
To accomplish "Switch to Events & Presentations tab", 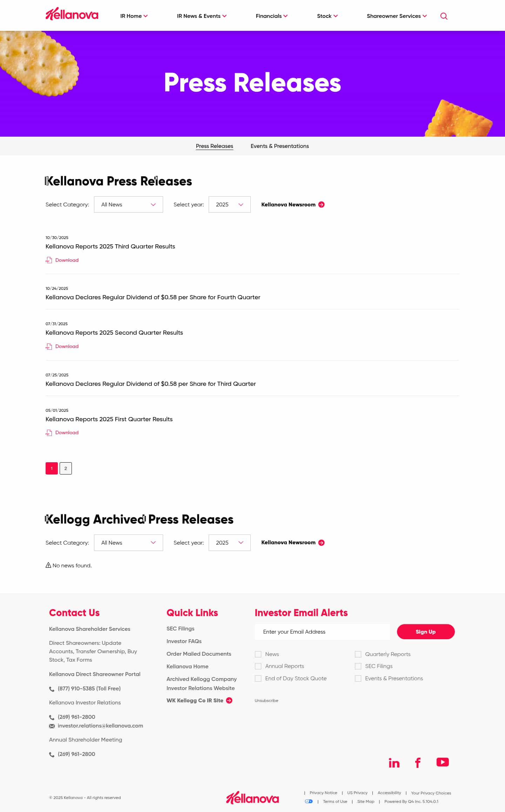I will (280, 146).
